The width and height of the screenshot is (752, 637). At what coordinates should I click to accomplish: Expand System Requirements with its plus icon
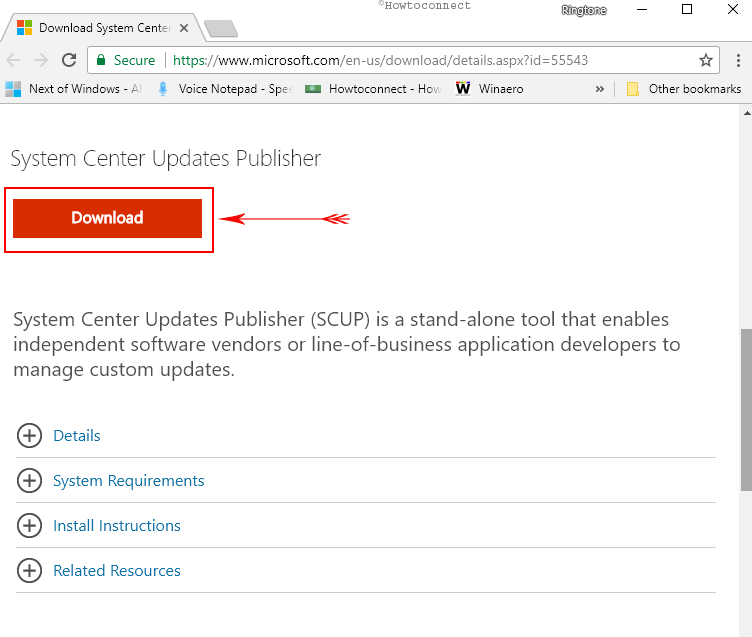[29, 481]
